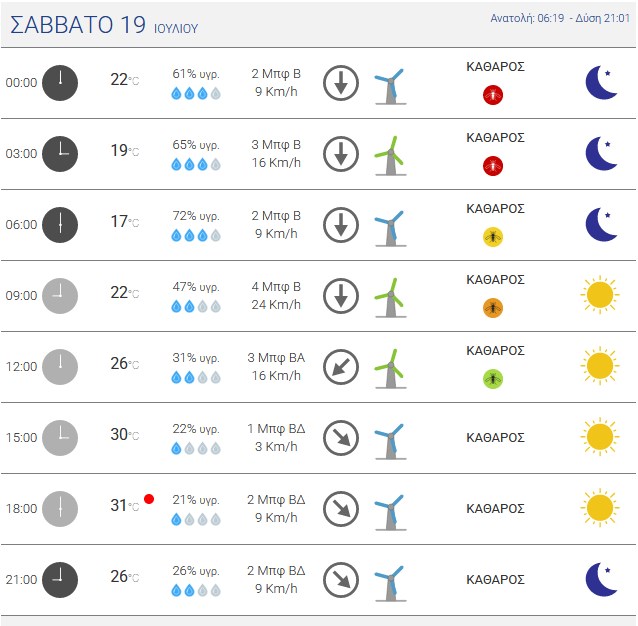Click the sunrise and sunset times text

560,18
